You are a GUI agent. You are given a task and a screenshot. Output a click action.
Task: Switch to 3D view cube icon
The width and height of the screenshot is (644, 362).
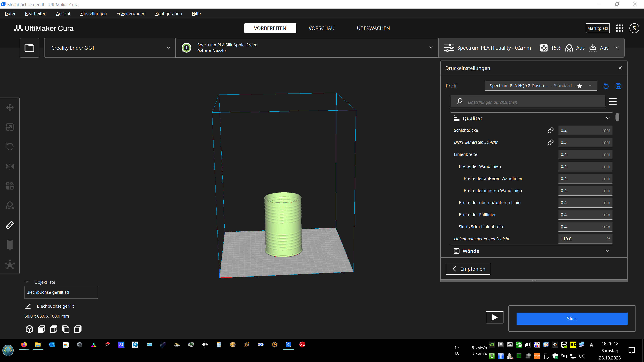click(29, 329)
